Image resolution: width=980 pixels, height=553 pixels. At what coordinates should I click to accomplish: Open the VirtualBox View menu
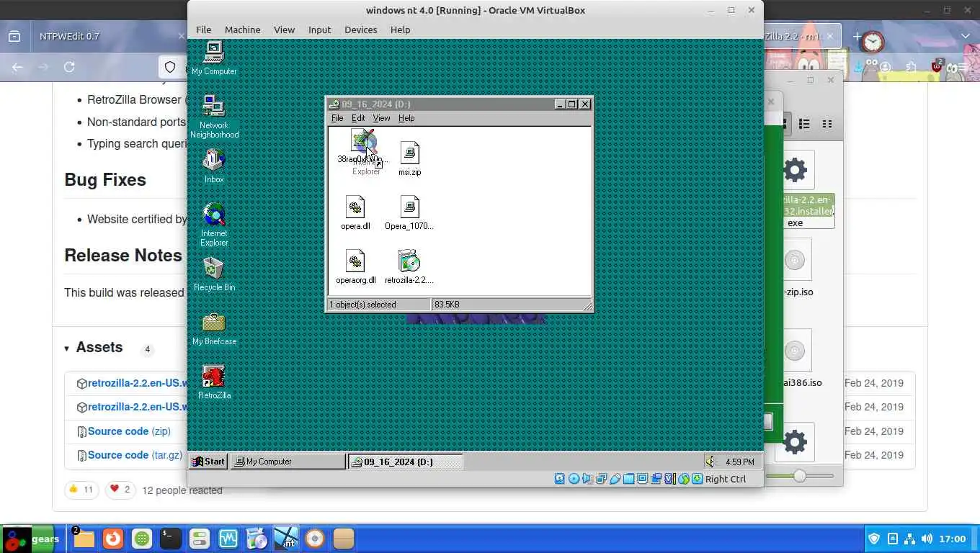coord(284,30)
